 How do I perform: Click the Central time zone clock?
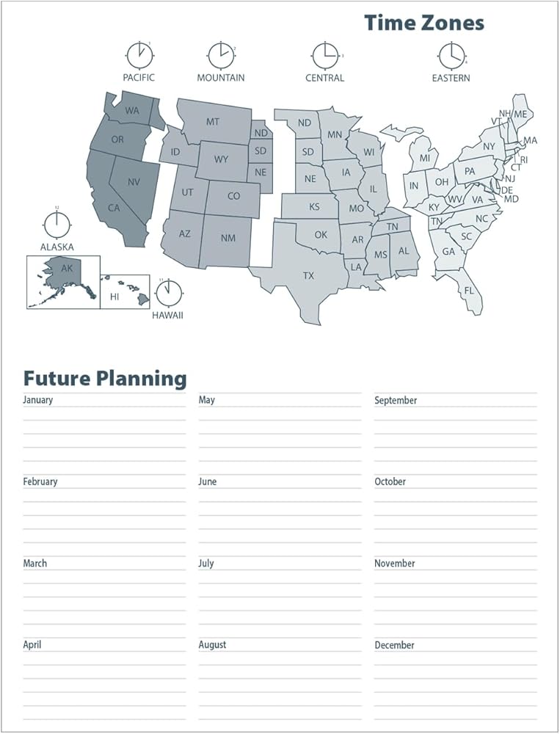tap(324, 55)
